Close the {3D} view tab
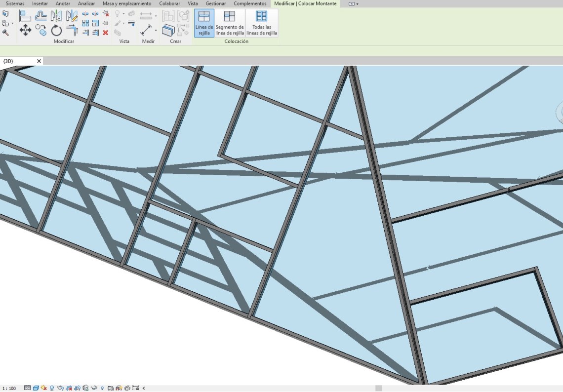 [x=39, y=61]
